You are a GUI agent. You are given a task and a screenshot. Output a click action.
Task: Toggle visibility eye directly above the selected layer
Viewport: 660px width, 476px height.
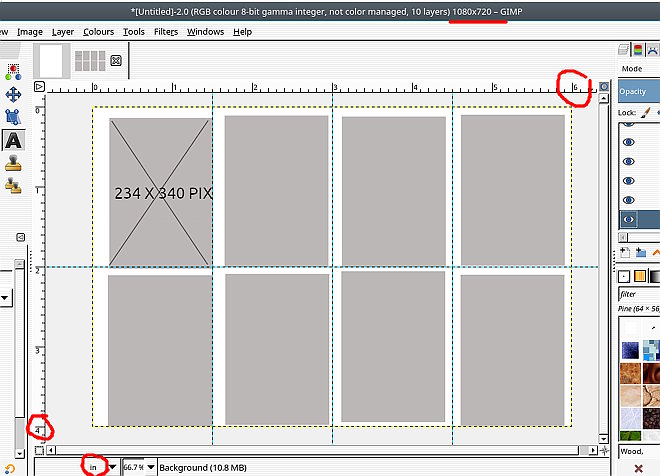point(628,200)
